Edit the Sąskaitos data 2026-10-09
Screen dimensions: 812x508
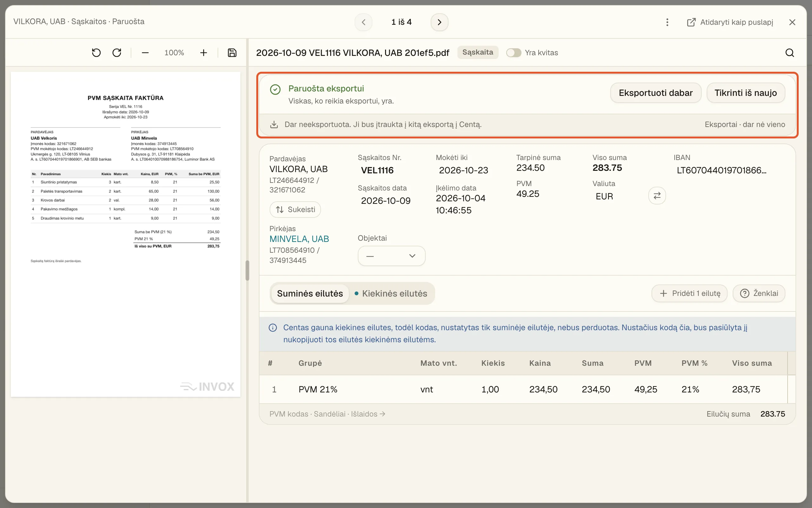pos(385,201)
